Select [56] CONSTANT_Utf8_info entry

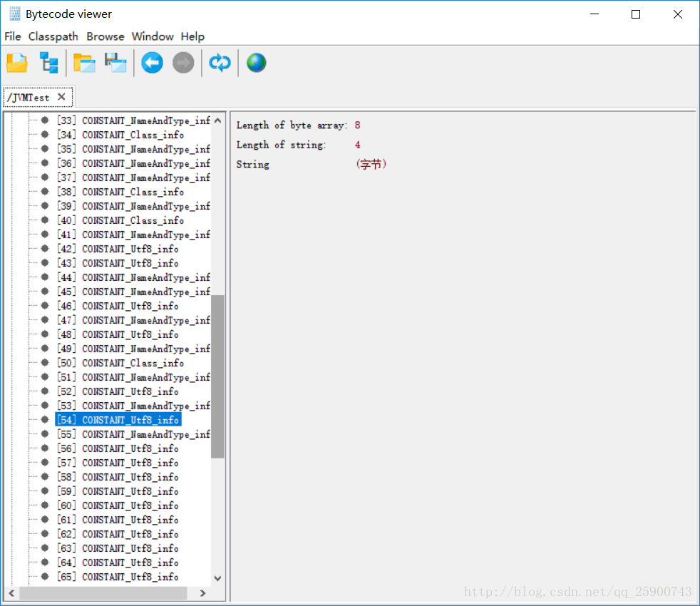(x=118, y=448)
